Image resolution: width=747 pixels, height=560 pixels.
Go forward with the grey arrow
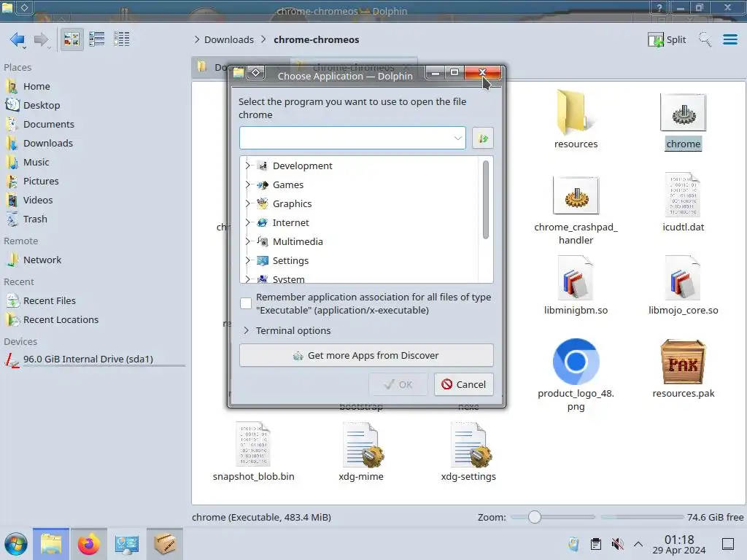point(42,39)
